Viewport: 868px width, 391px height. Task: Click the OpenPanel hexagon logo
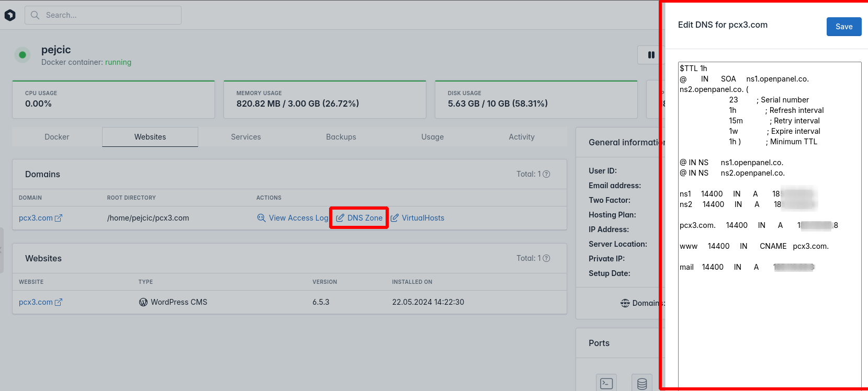click(10, 15)
